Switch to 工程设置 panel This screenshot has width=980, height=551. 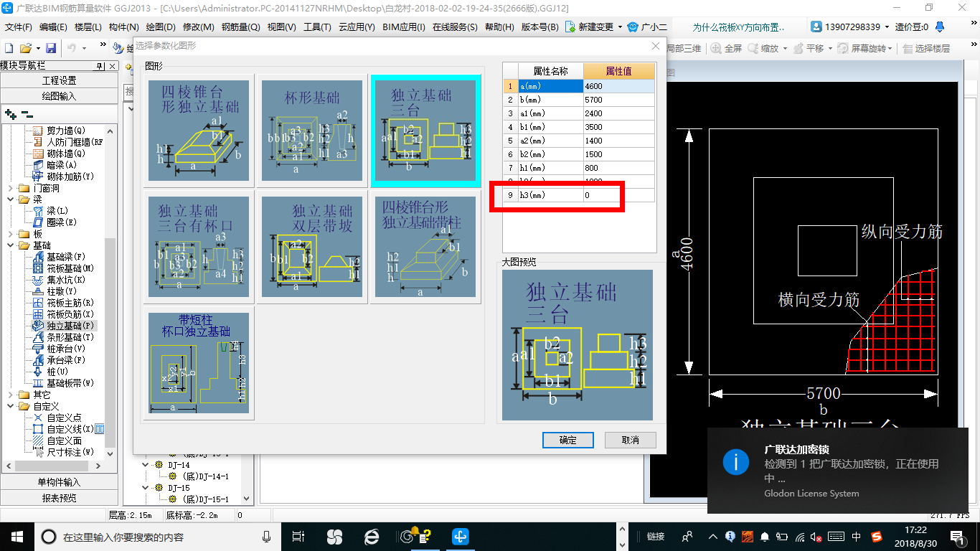pos(59,80)
